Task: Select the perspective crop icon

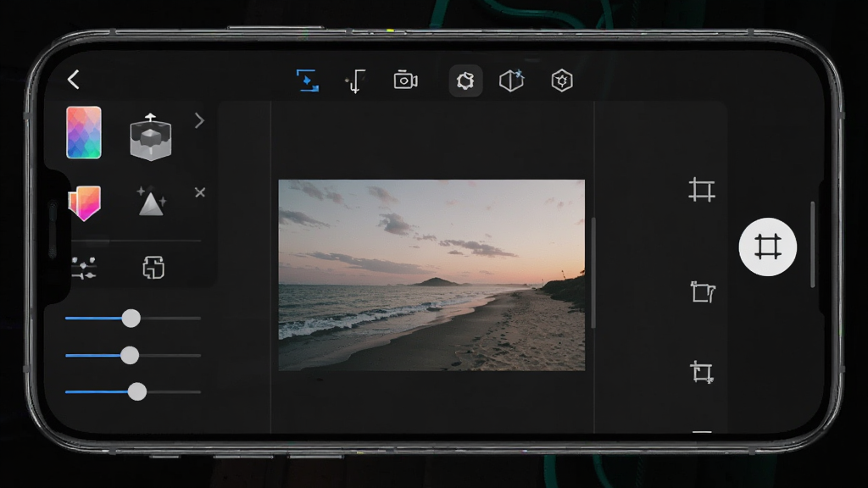Action: point(703,291)
